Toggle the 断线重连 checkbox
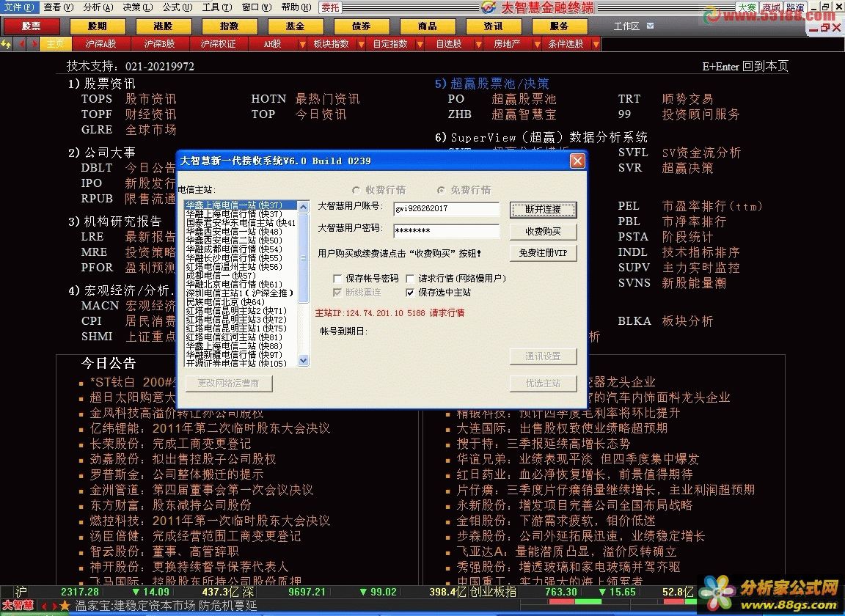The width and height of the screenshot is (845, 616). click(338, 293)
